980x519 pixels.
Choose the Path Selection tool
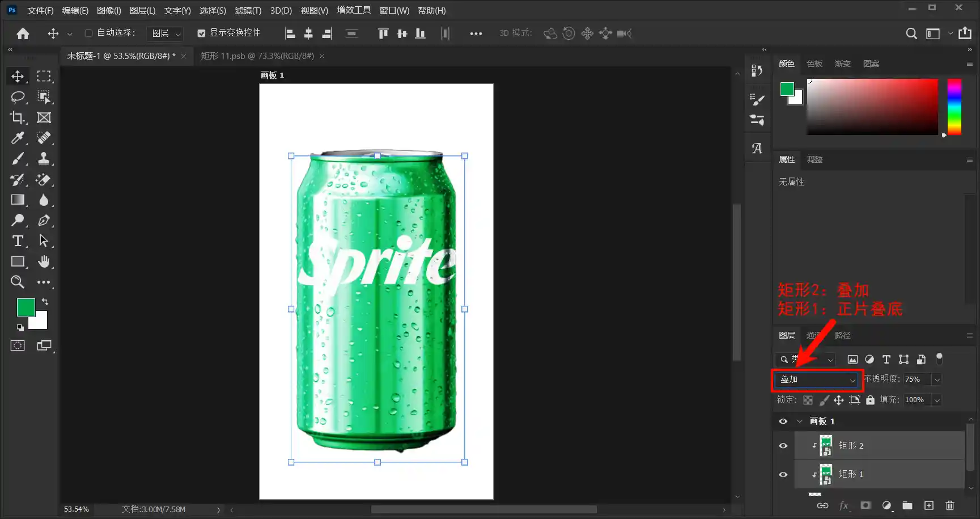point(44,241)
